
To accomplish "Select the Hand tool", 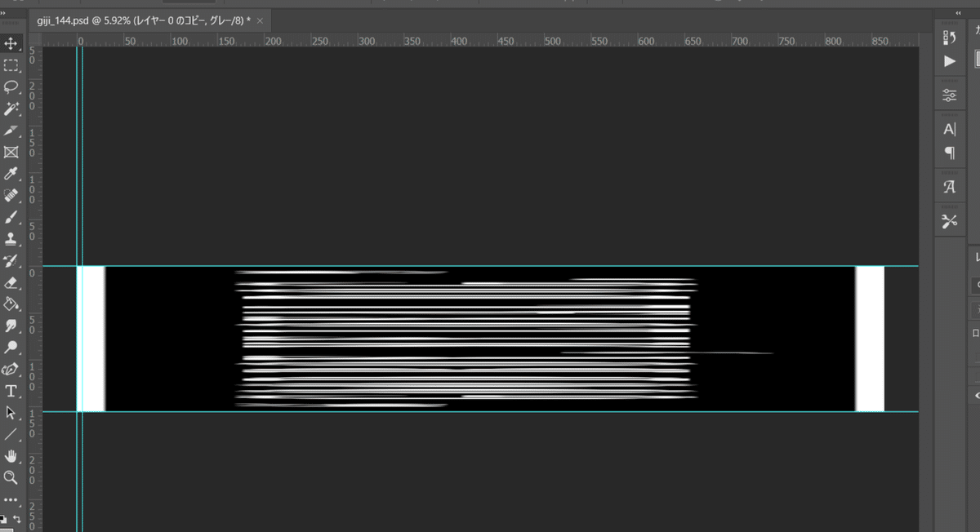I will (11, 456).
